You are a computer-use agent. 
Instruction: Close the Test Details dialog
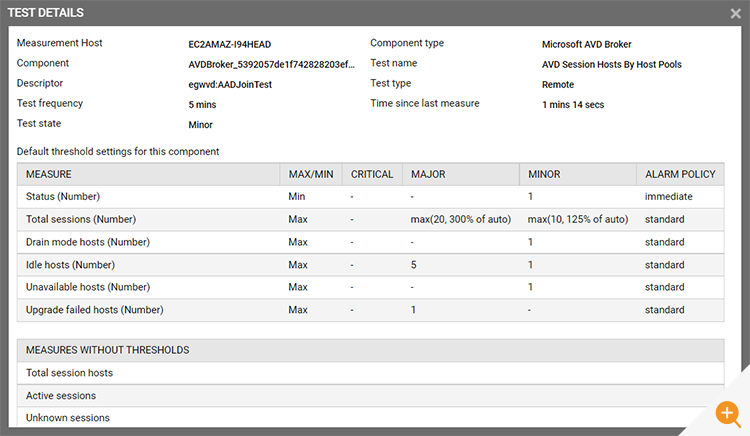pyautogui.click(x=736, y=13)
